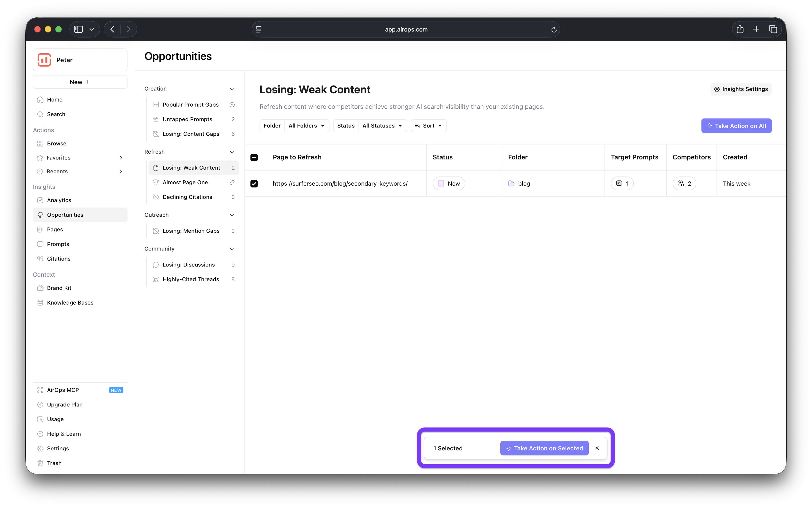Click the app.airops.com address bar
Viewport: 812px width, 508px height.
coord(406,30)
